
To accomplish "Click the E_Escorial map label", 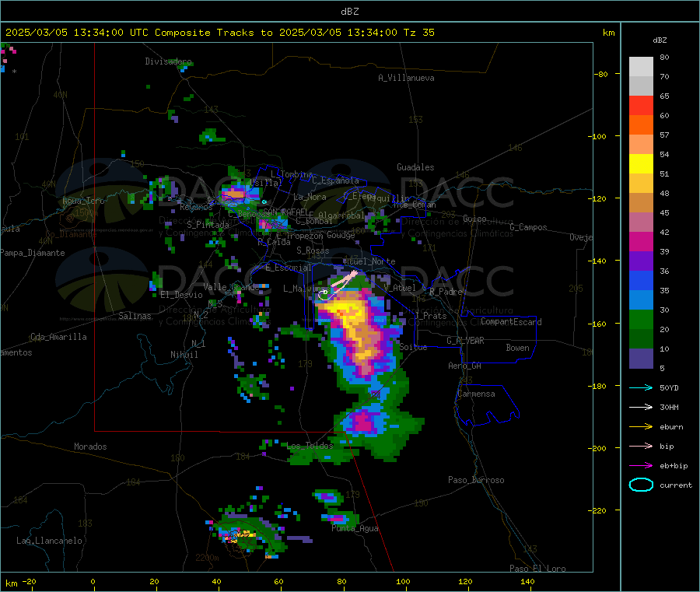I will pyautogui.click(x=288, y=268).
